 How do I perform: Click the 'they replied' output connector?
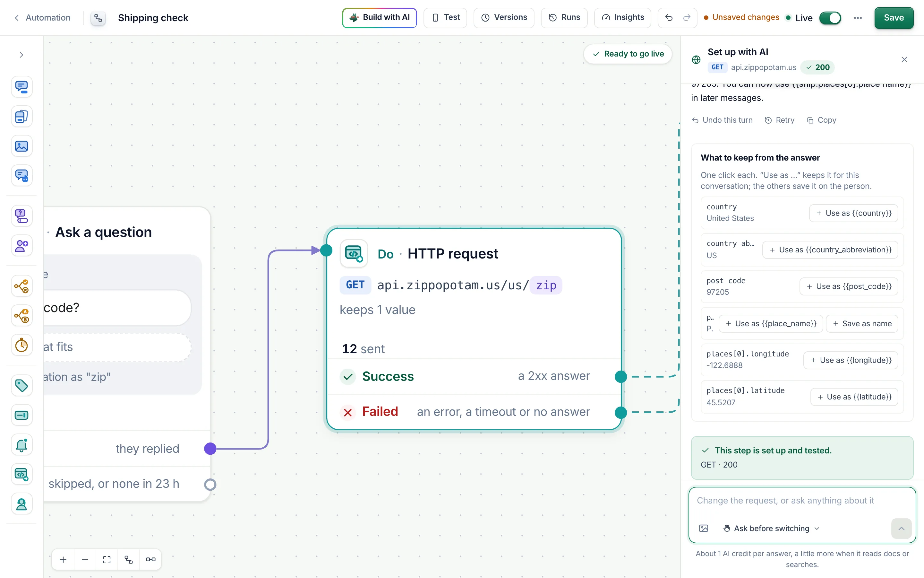coord(210,448)
